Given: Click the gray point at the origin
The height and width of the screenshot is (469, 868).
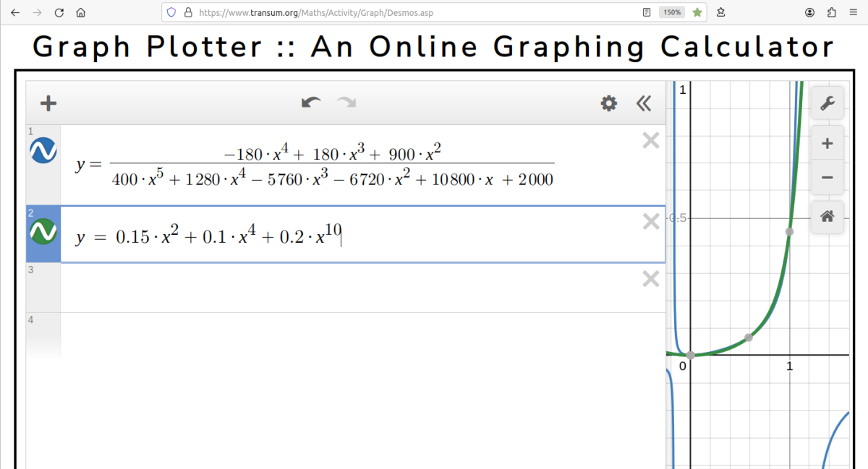Looking at the screenshot, I should 691,355.
